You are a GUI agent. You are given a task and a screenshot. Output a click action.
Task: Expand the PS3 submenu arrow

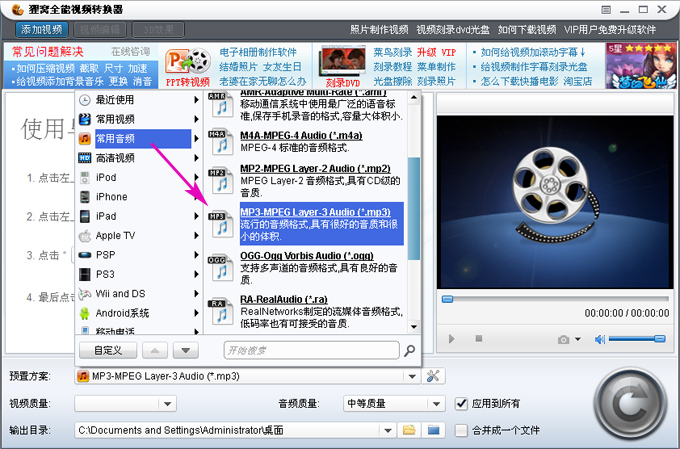(196, 274)
